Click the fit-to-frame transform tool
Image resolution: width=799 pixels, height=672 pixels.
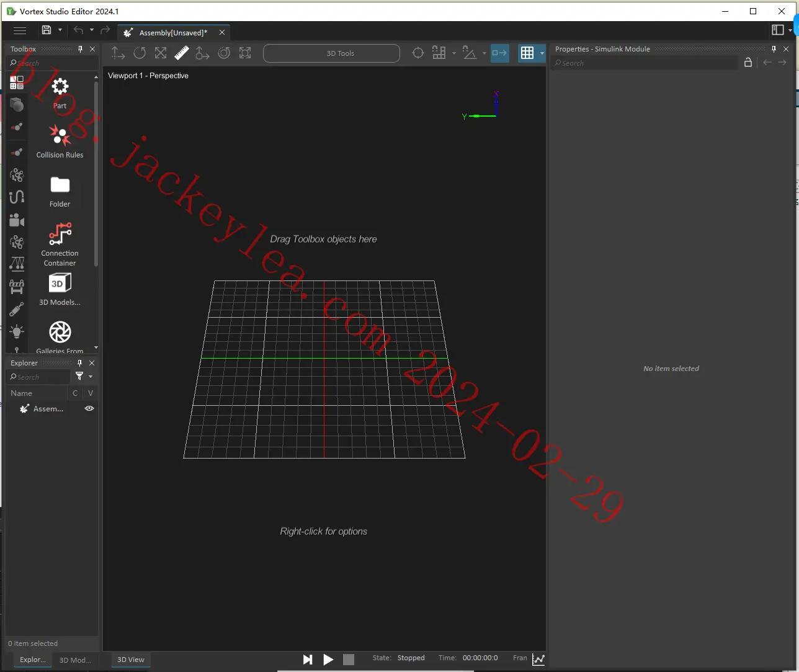tap(245, 53)
